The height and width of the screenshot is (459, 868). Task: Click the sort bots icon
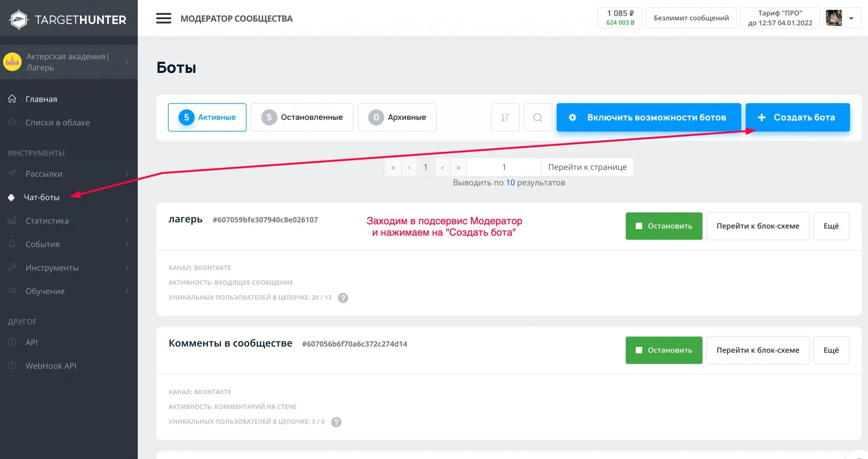505,117
